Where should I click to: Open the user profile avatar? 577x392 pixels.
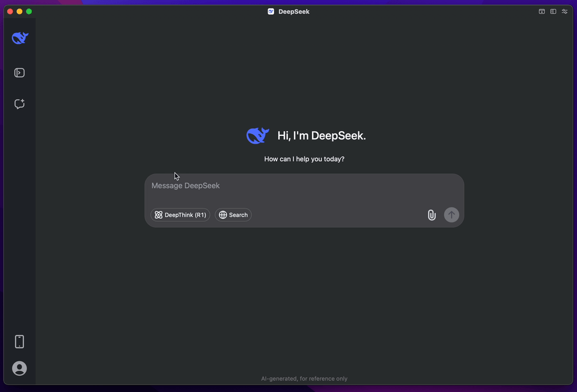(x=19, y=369)
